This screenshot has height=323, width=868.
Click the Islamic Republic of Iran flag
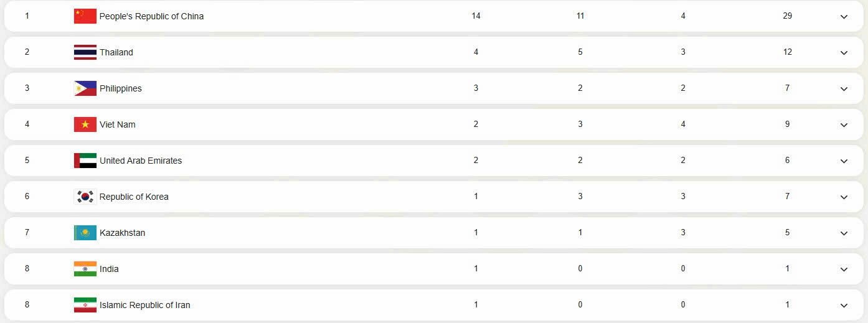(85, 305)
